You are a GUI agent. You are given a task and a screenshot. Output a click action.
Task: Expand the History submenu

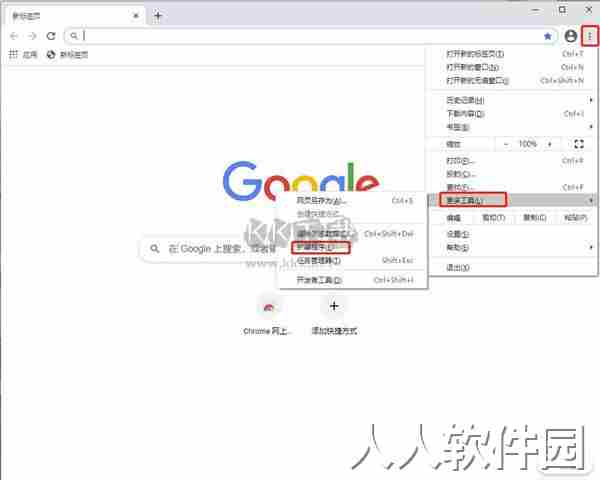pyautogui.click(x=513, y=100)
